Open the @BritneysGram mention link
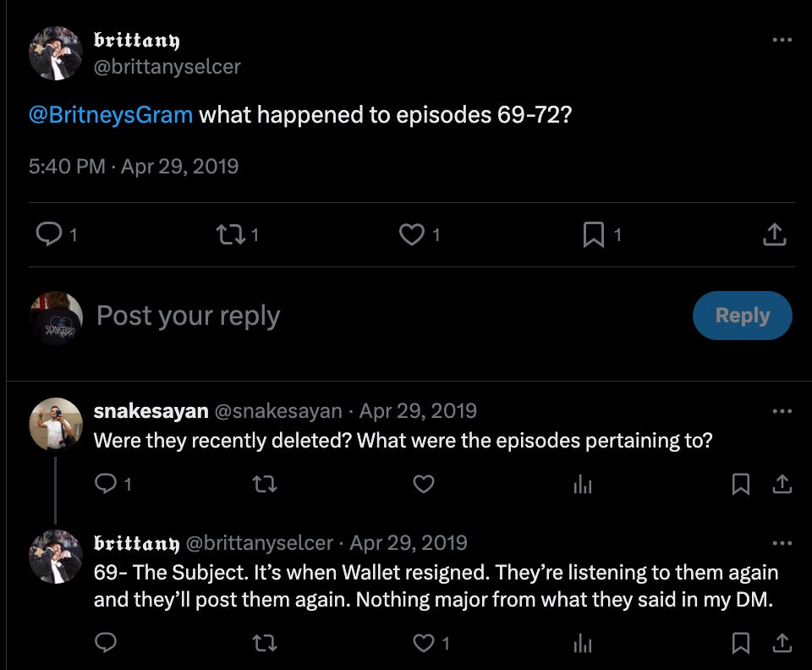The height and width of the screenshot is (670, 812). (111, 114)
